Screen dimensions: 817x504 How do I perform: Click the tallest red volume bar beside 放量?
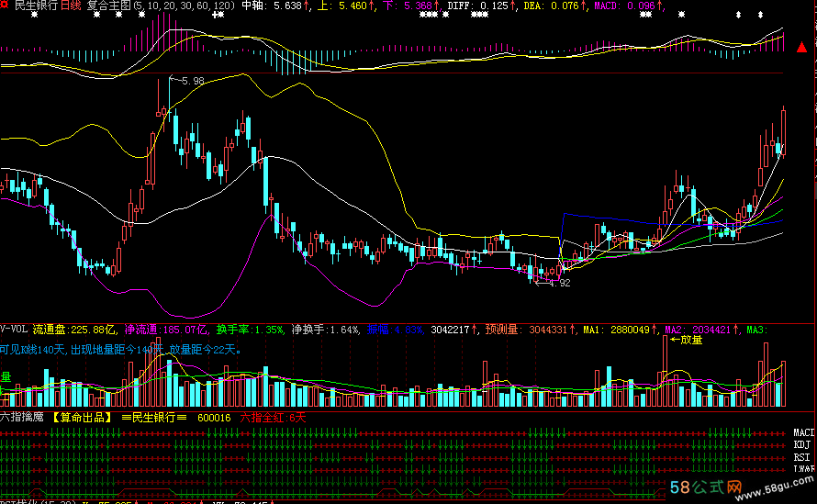pos(665,371)
